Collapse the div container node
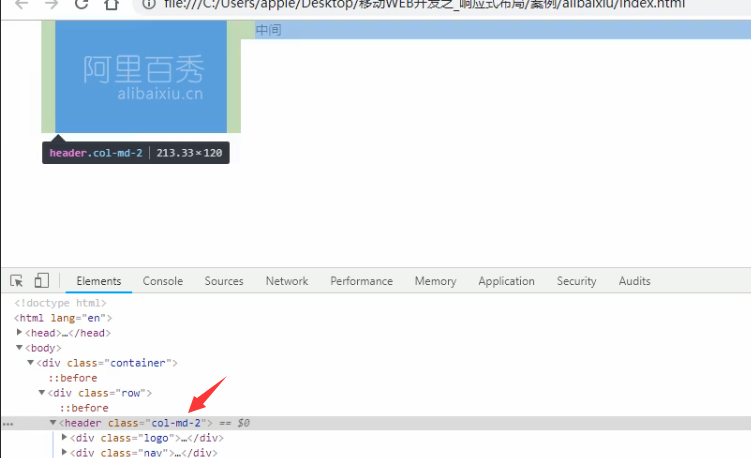This screenshot has height=458, width=751. (x=30, y=363)
